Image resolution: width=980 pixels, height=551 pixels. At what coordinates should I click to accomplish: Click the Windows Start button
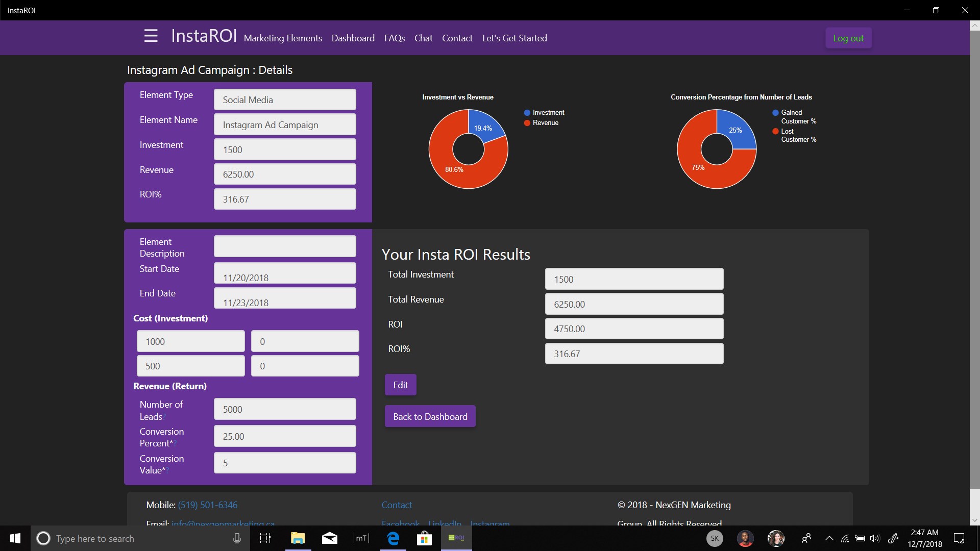(15, 538)
